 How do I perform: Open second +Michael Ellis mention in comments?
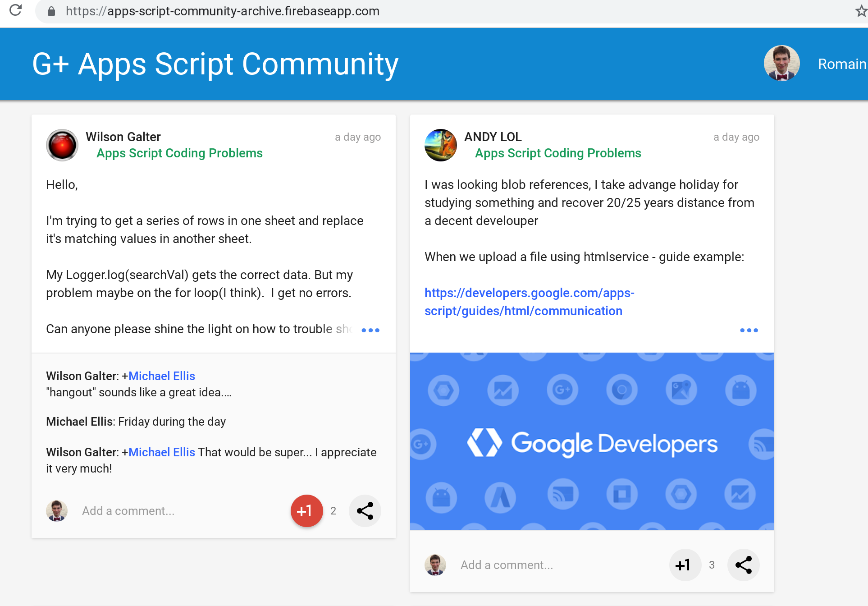[162, 452]
